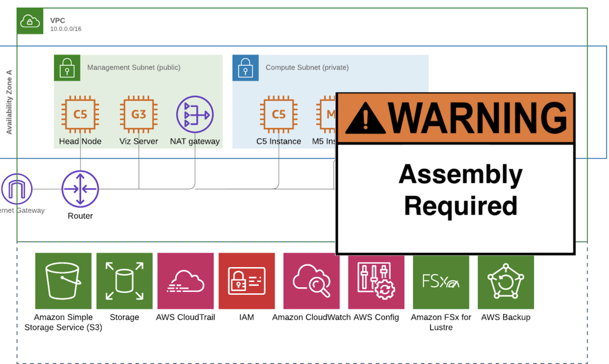Select the Amazon FSx for Lustre icon
The image size is (609, 364).
click(x=441, y=282)
